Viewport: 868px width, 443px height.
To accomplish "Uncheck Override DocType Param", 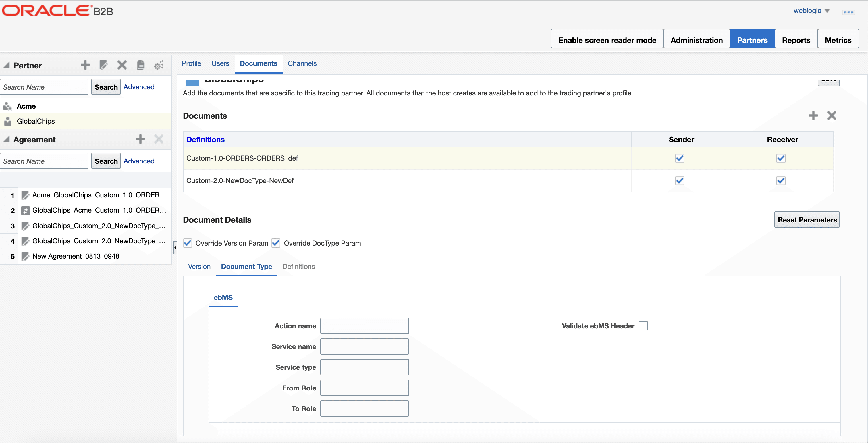I will [276, 243].
